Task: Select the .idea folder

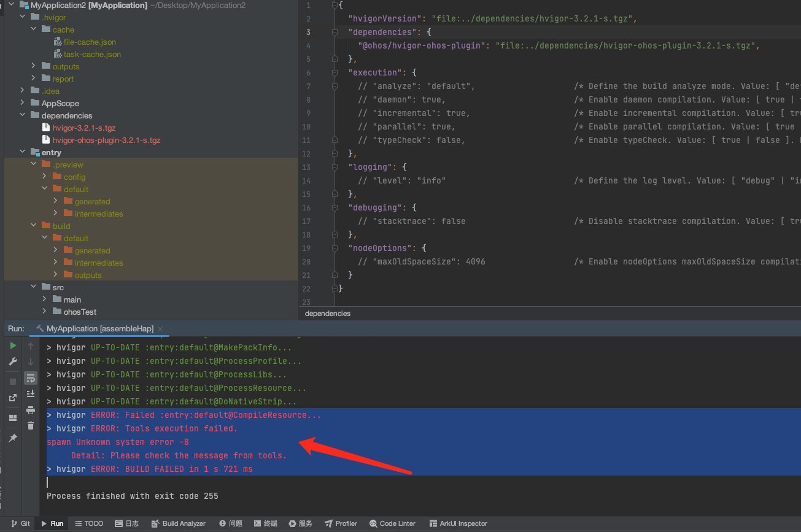Action: point(50,91)
